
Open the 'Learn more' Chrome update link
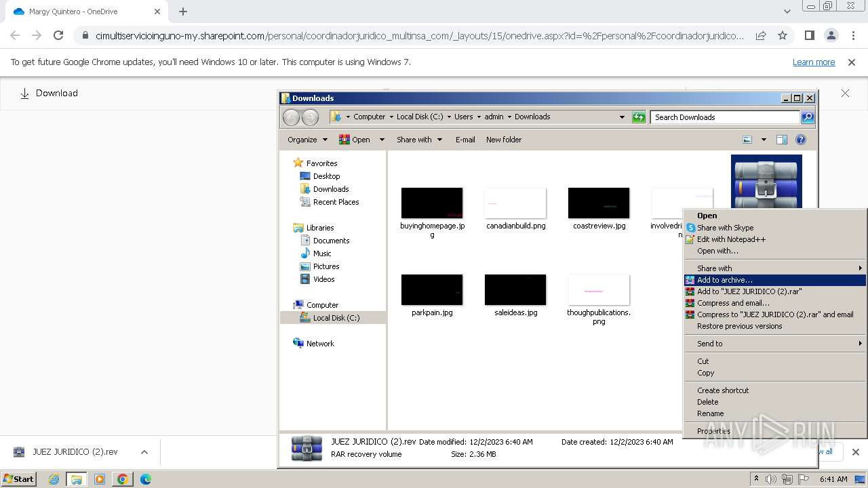point(814,62)
